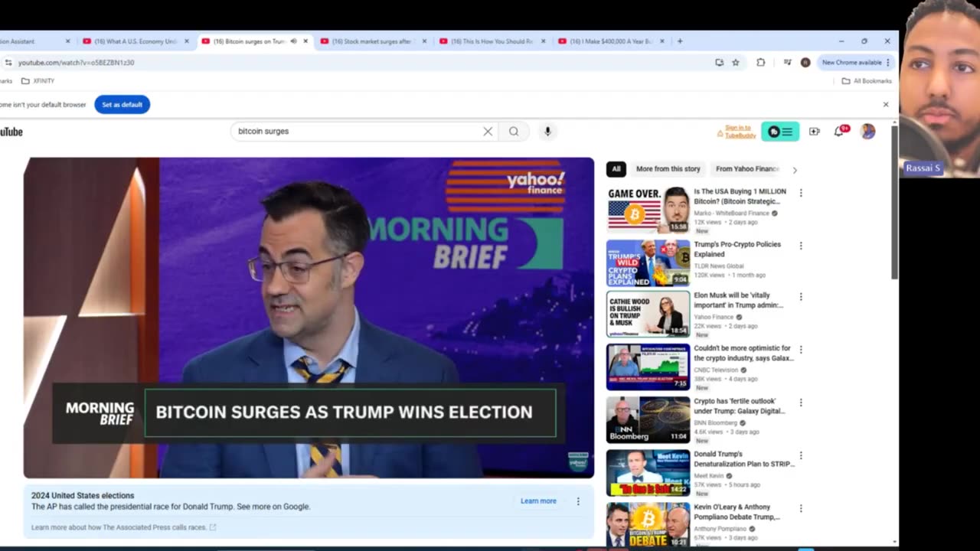Open options for Trump's Pro-Crypto Policies video
The height and width of the screenshot is (551, 980).
(x=801, y=246)
